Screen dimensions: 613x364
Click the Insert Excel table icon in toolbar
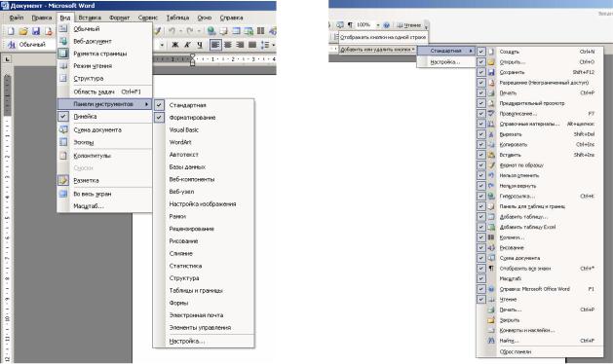click(x=249, y=31)
